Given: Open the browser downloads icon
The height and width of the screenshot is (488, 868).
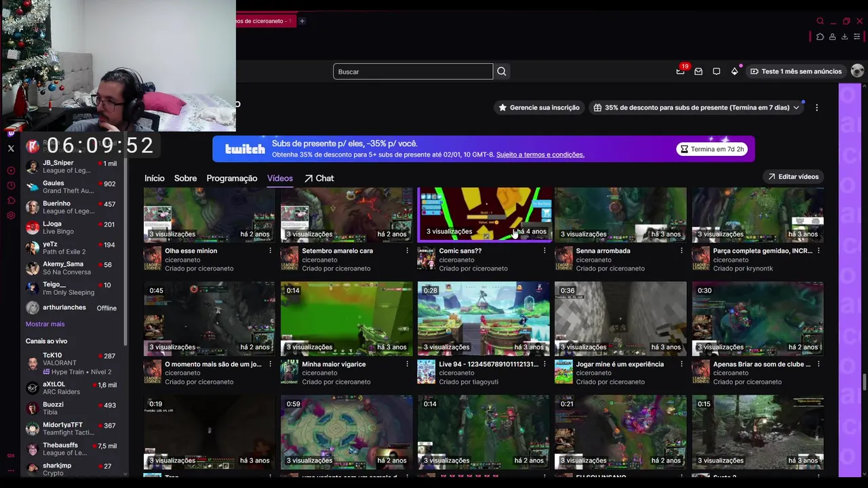Looking at the screenshot, I should click(844, 37).
